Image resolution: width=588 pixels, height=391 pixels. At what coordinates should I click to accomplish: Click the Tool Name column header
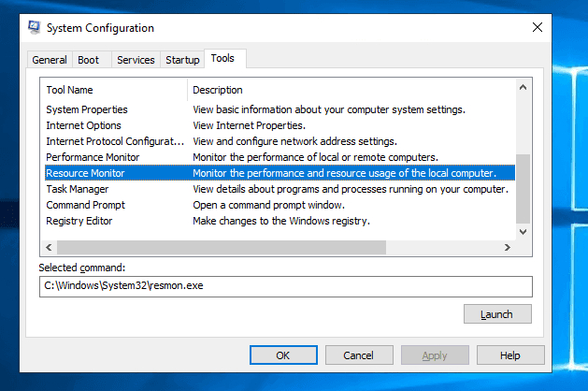70,90
